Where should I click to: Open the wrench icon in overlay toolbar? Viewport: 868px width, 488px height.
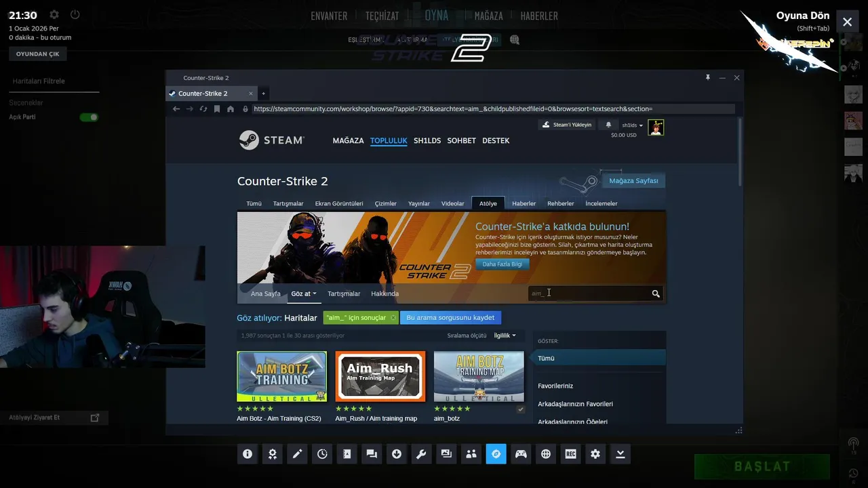(x=422, y=454)
